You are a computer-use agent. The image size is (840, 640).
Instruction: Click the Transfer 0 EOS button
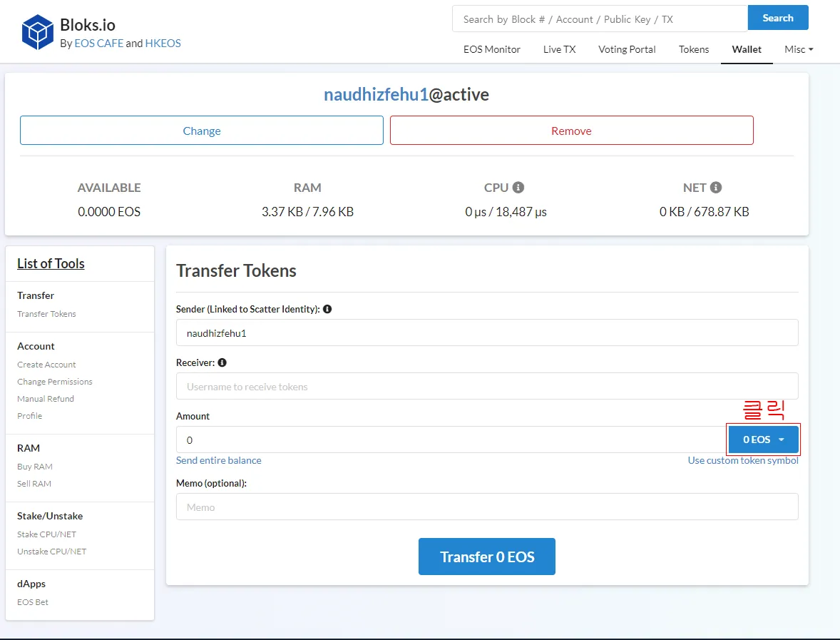(x=487, y=557)
